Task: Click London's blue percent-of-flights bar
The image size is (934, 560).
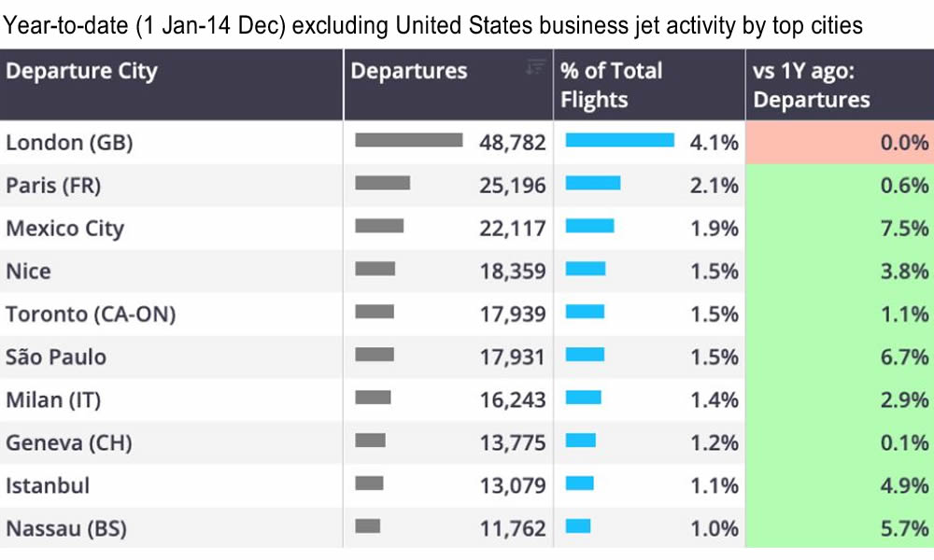Action: click(x=619, y=140)
